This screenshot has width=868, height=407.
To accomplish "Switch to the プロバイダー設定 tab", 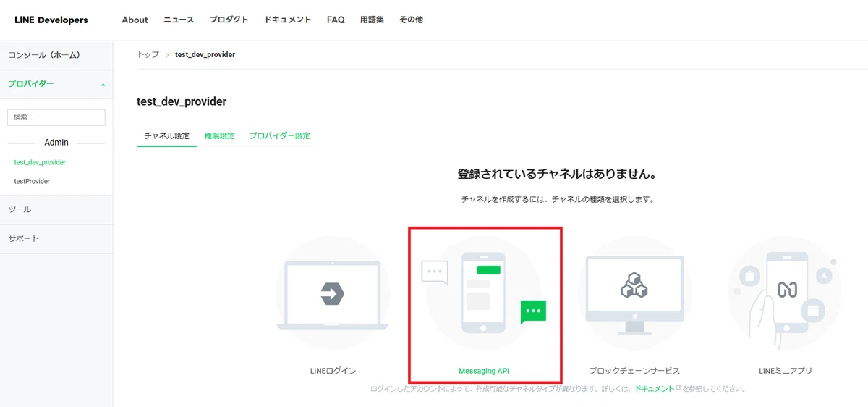I will click(279, 136).
